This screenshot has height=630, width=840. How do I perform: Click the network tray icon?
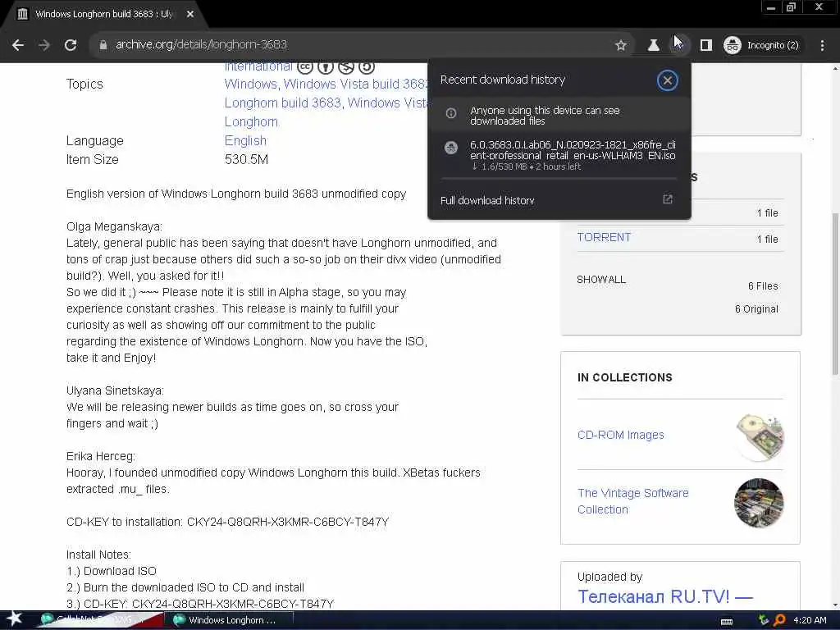click(764, 620)
